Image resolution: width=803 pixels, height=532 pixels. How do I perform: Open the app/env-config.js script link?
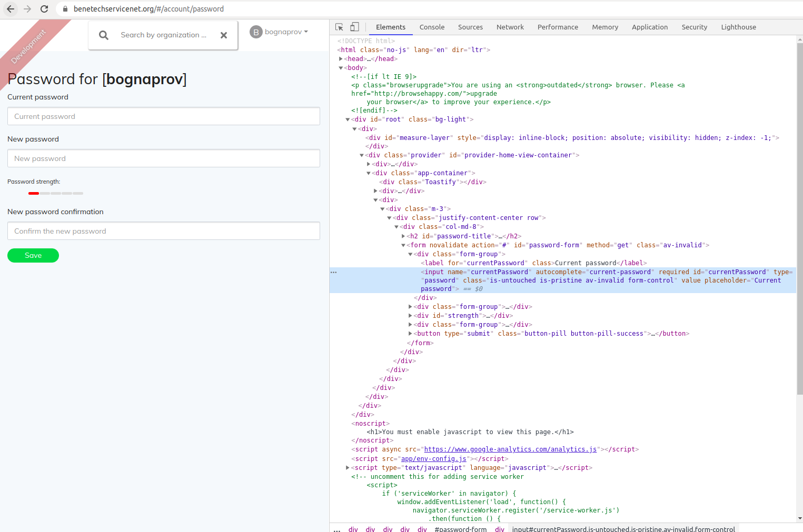pyautogui.click(x=434, y=458)
